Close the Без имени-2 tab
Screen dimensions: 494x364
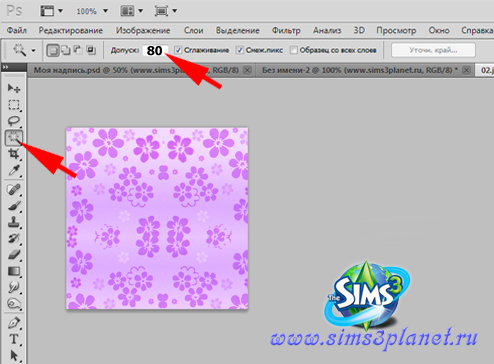pyautogui.click(x=467, y=70)
